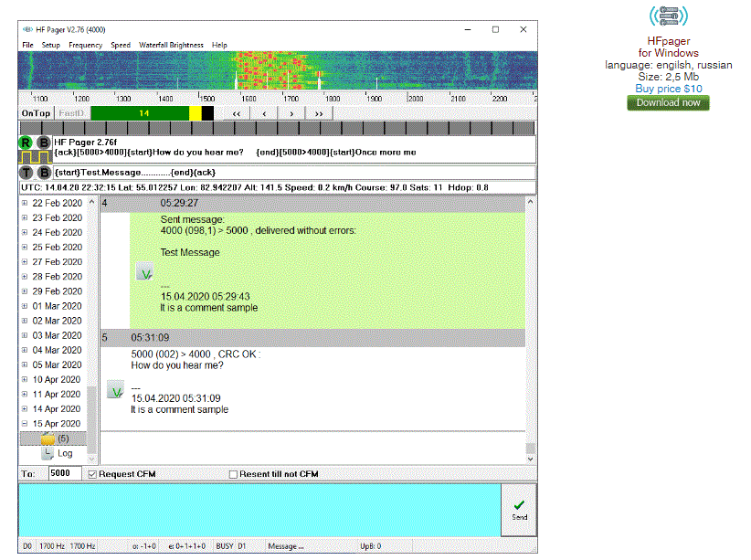Enable Resent till not CFM checkbox
This screenshot has height=560, width=751.
pos(233,474)
